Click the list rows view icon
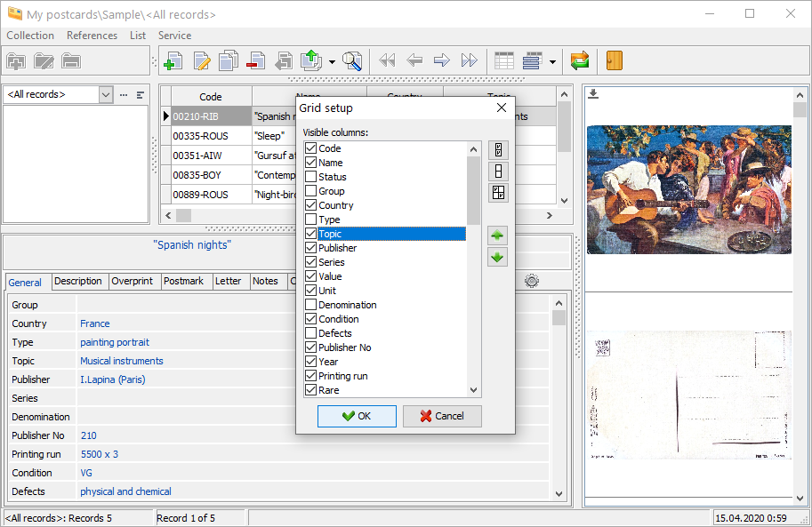The width and height of the screenshot is (812, 527). coord(532,60)
